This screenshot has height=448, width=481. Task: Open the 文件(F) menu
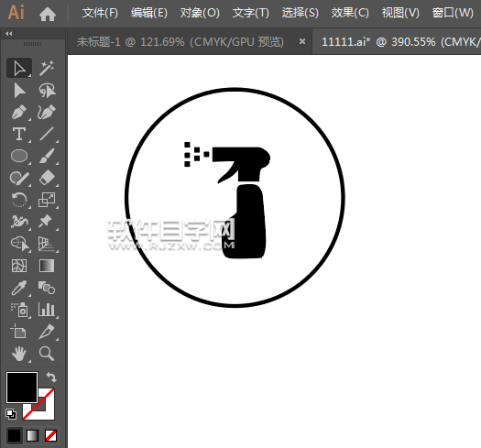coord(100,13)
